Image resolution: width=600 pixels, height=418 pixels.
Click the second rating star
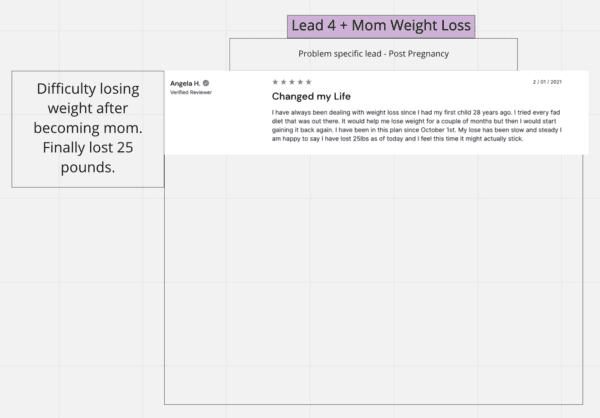pos(284,82)
